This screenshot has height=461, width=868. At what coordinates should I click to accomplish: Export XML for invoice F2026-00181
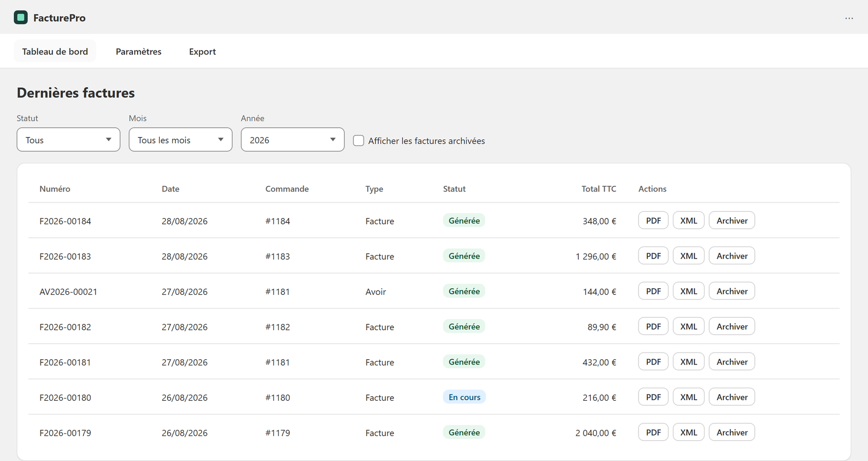[x=689, y=362]
